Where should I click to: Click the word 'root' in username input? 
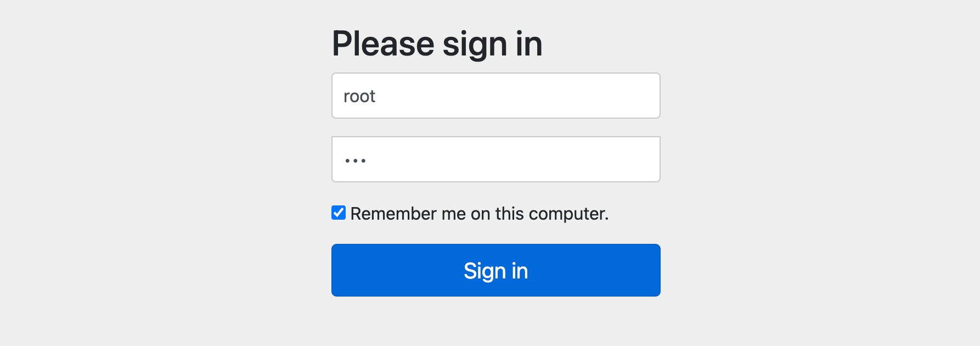pyautogui.click(x=359, y=97)
